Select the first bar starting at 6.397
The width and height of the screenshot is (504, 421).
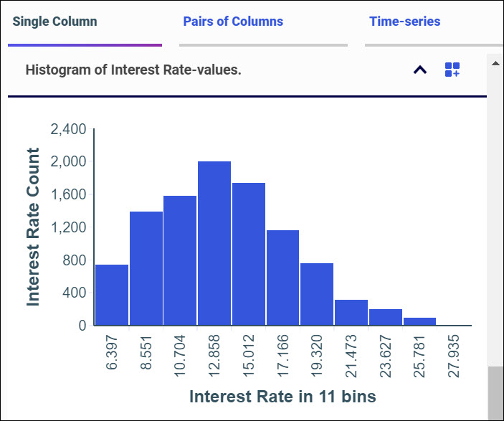[112, 295]
